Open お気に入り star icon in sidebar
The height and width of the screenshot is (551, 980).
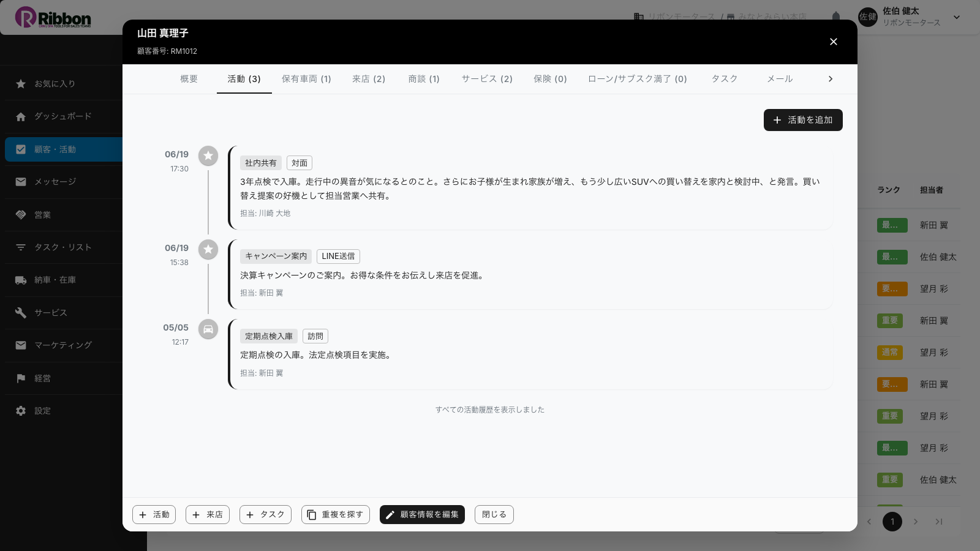click(21, 84)
